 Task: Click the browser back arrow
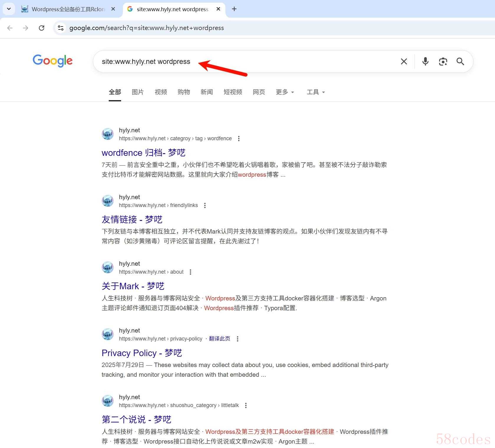(10, 28)
